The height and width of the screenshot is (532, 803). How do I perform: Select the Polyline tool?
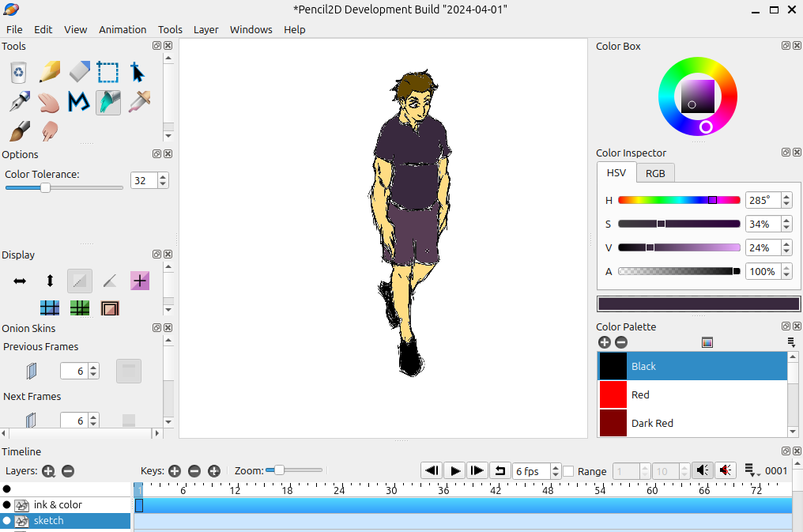pos(79,102)
